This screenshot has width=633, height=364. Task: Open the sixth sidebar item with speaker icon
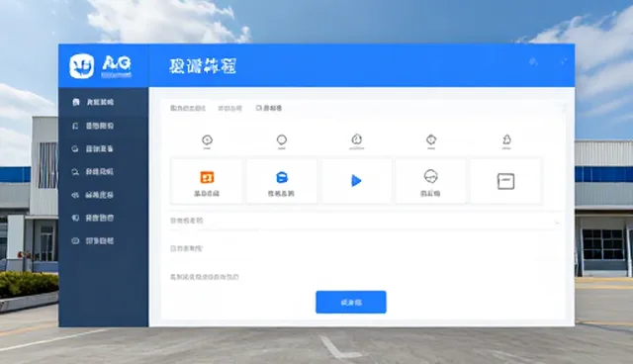(x=103, y=218)
